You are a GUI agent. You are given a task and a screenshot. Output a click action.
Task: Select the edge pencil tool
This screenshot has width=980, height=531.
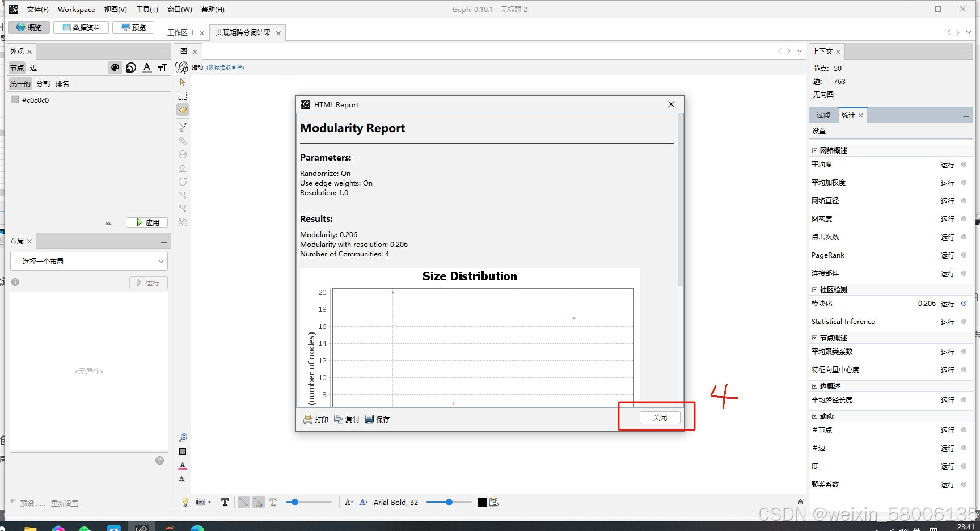[x=183, y=195]
